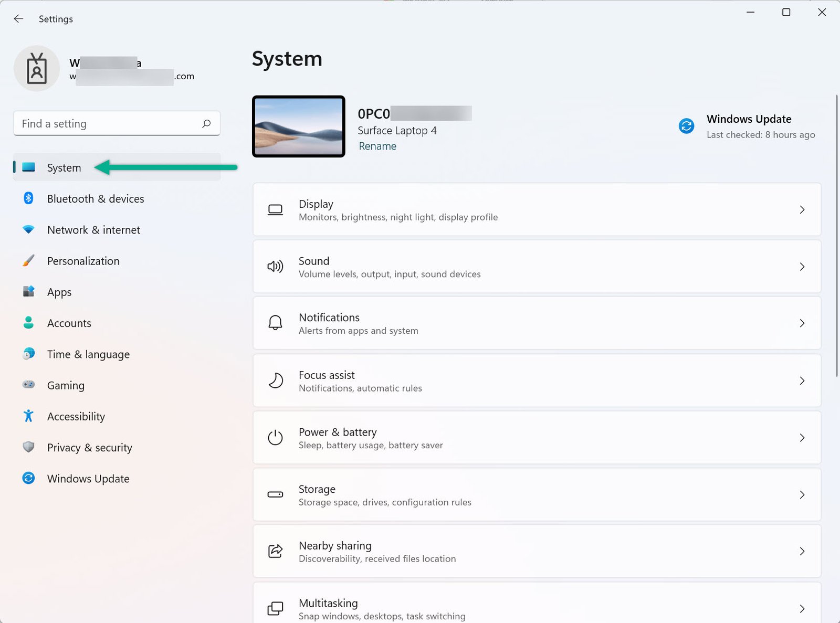Click 'Alerts from apps and system' text

coord(359,331)
